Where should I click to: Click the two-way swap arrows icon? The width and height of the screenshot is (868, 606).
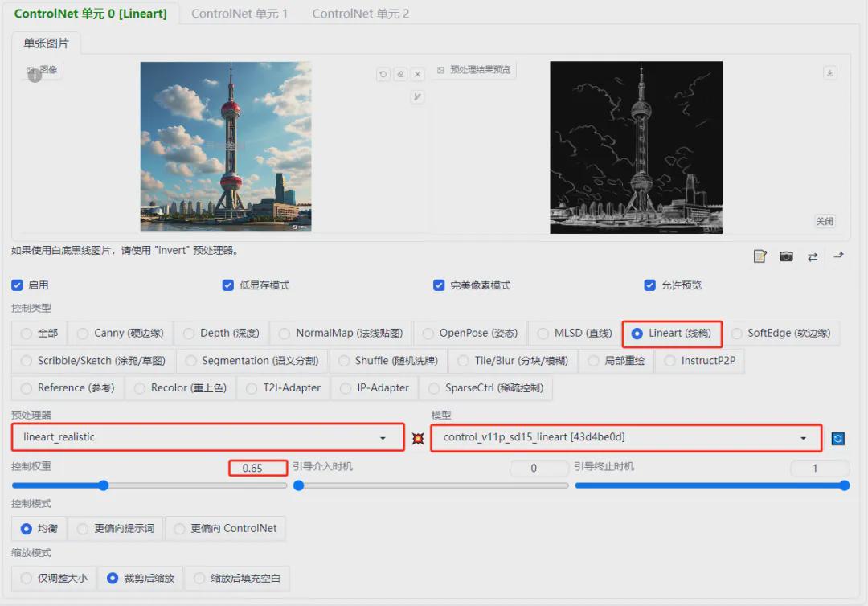pyautogui.click(x=813, y=256)
